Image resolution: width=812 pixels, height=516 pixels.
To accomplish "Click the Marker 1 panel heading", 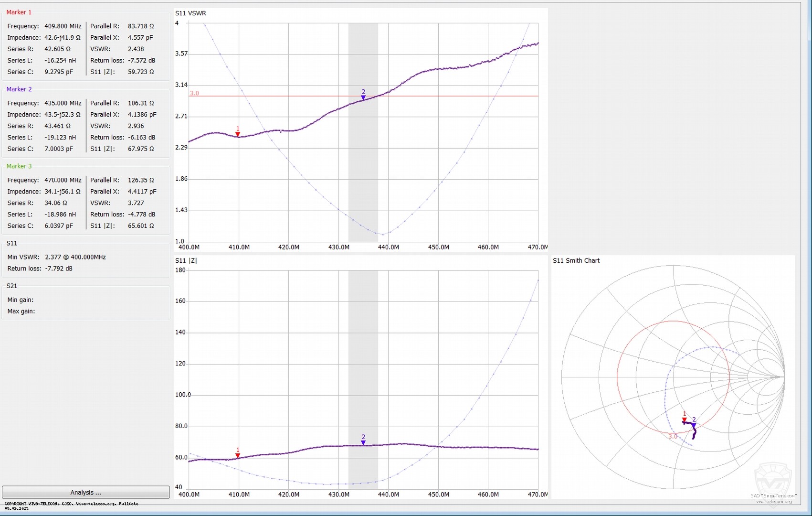I will coord(19,12).
